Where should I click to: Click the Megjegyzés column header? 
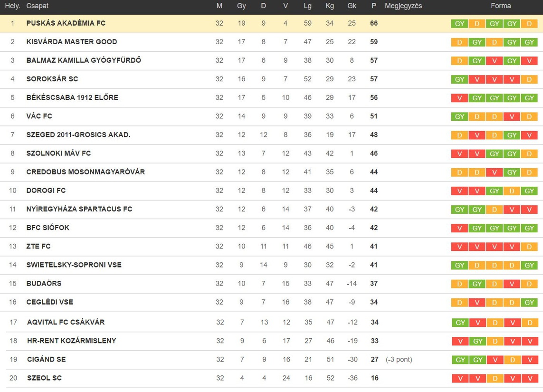403,6
